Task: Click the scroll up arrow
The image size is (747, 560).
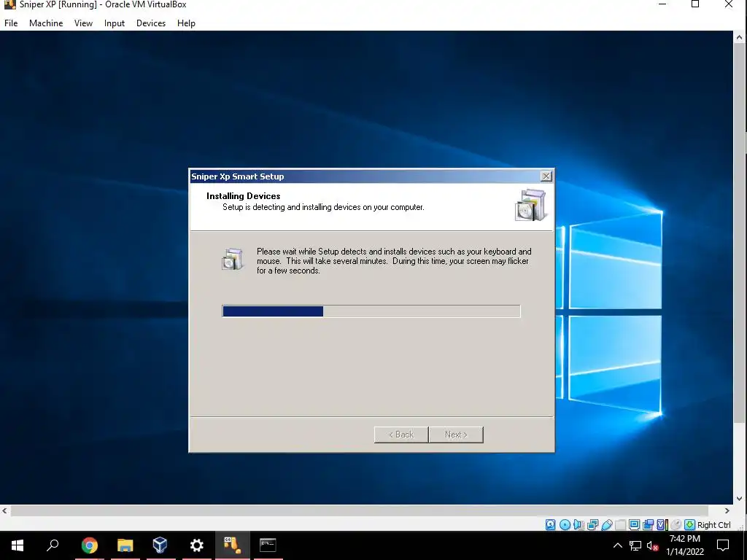Action: [740, 37]
